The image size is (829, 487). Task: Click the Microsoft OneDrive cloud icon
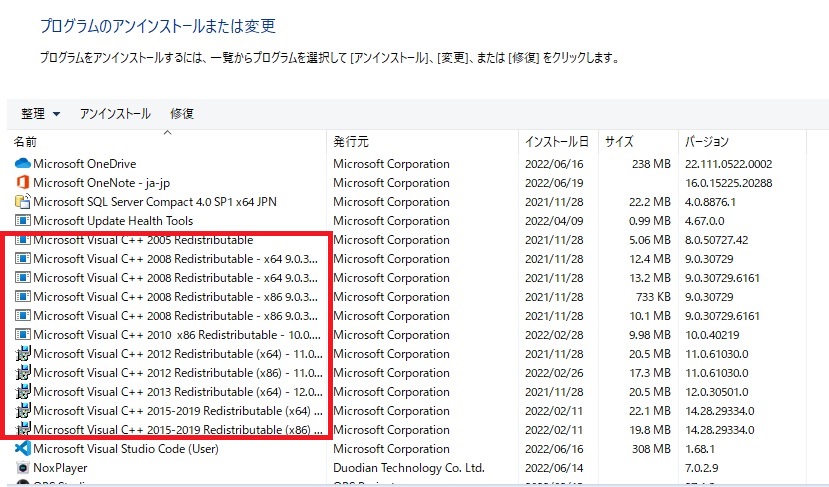[23, 163]
